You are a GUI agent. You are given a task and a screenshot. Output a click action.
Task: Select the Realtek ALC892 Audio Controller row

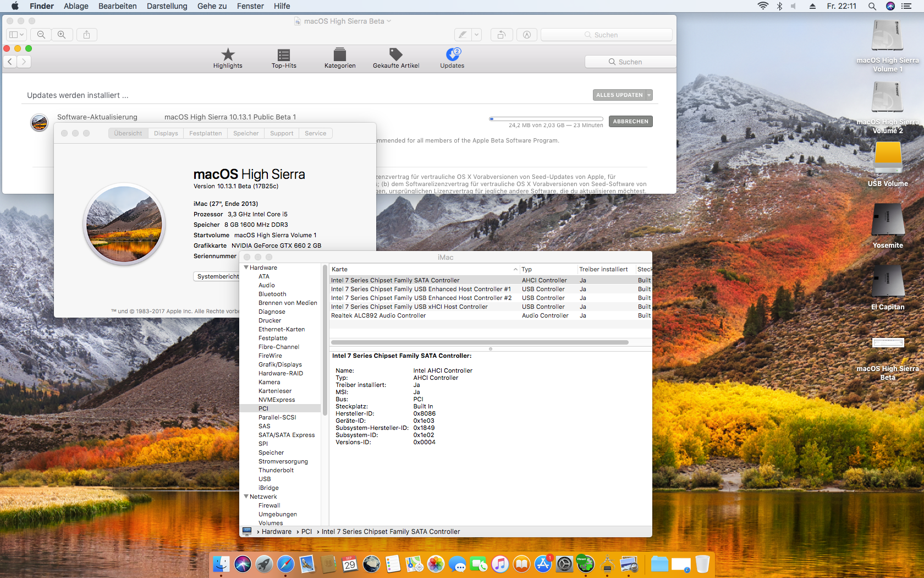[378, 315]
